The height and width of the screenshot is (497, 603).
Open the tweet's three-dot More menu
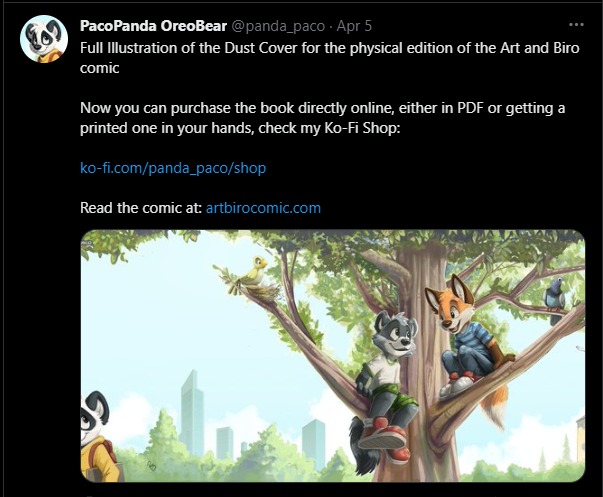(576, 25)
